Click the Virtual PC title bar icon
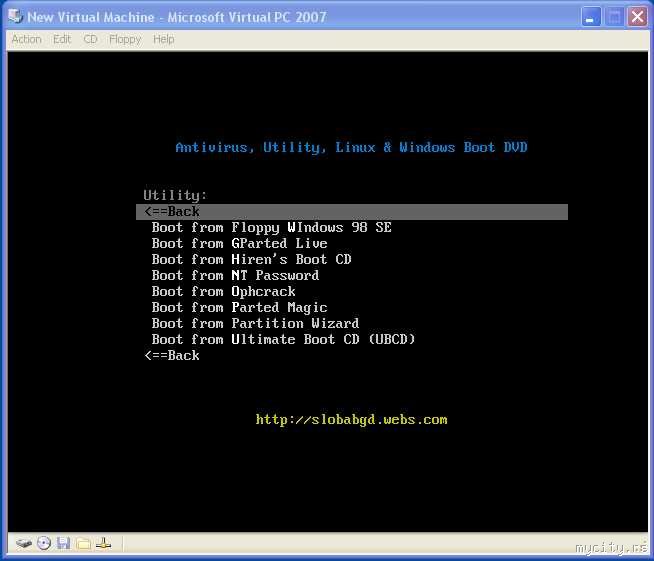 [15, 16]
